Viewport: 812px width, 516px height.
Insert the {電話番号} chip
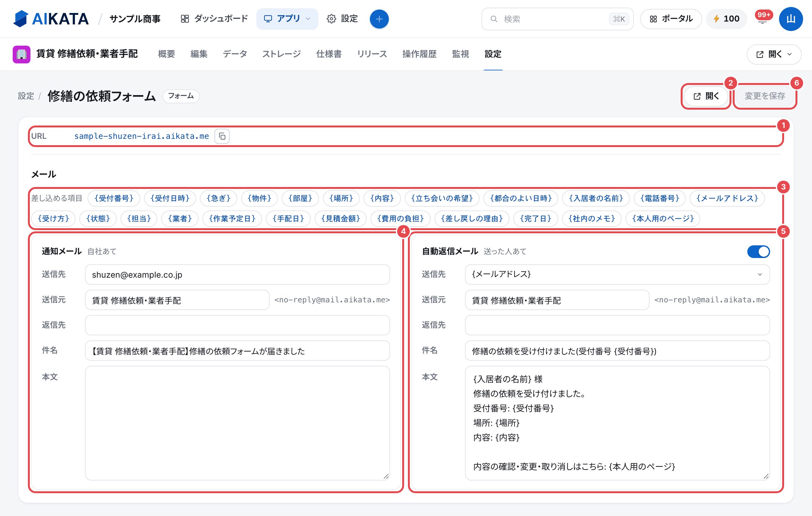coord(659,198)
